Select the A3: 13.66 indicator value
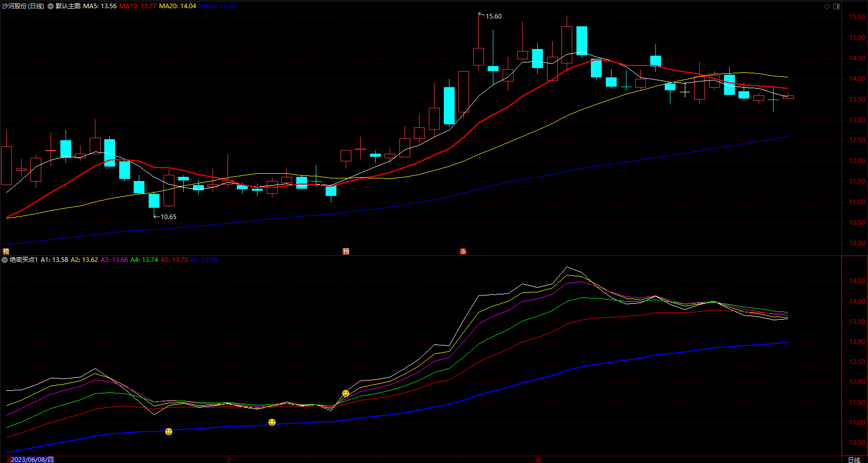This screenshot has height=463, width=868. (x=114, y=260)
